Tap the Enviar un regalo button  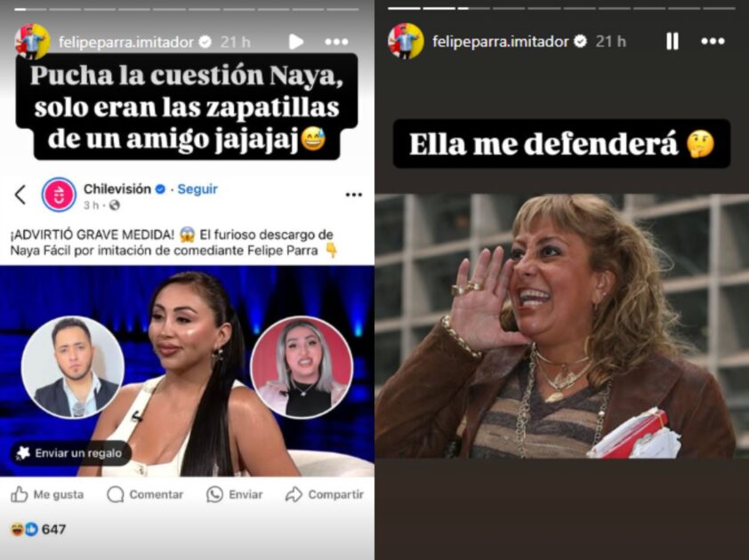[69, 453]
